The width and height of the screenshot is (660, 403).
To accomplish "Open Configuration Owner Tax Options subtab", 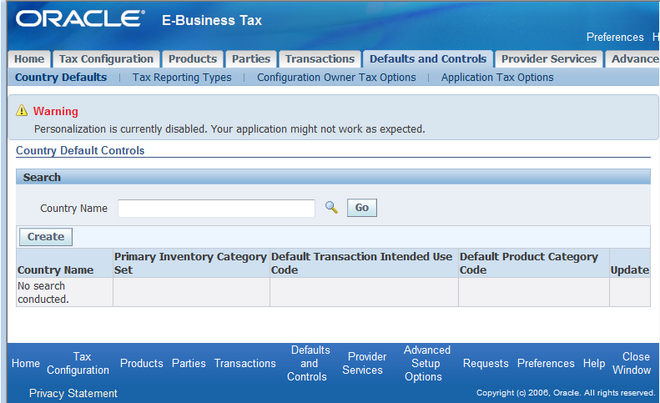I will pos(336,77).
